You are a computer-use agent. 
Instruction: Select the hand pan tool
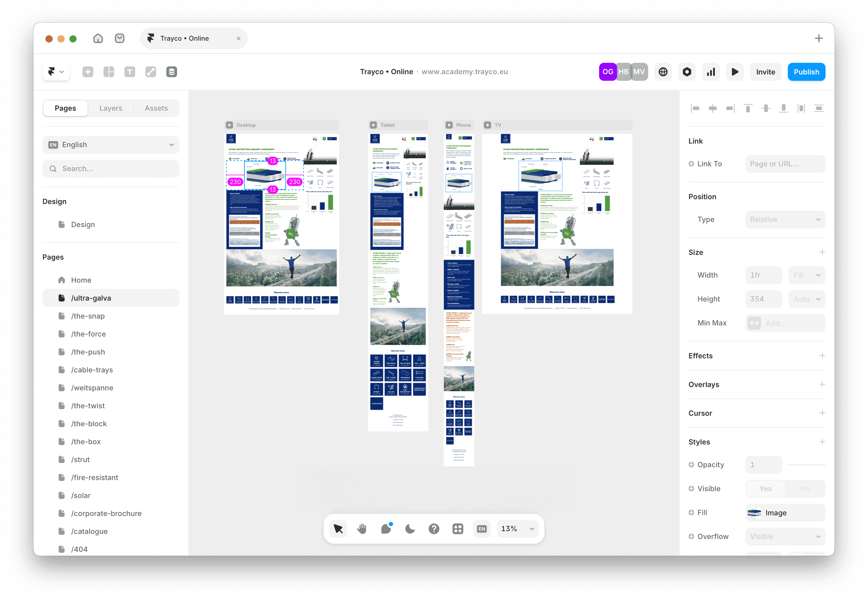coord(362,529)
